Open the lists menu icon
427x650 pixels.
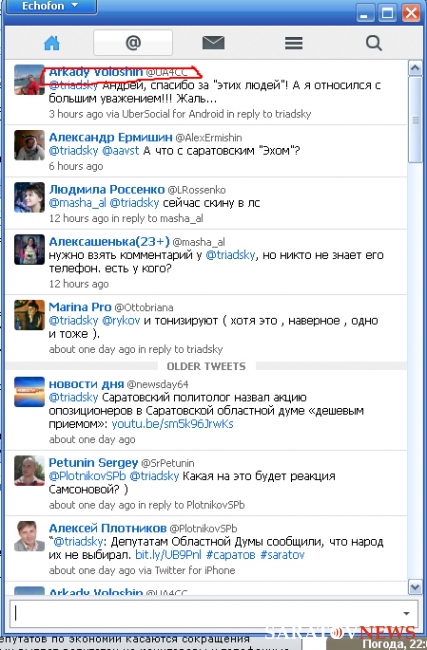click(x=294, y=43)
